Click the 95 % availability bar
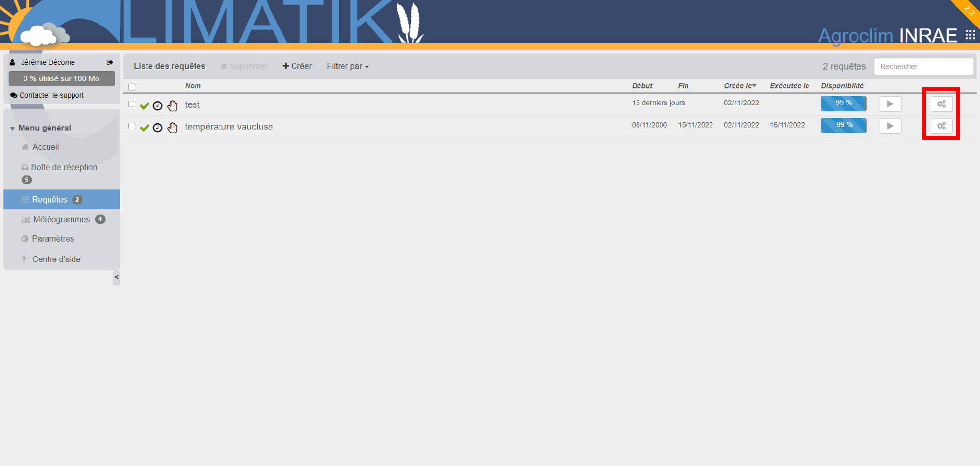Screen dimensions: 980x466 pyautogui.click(x=843, y=104)
